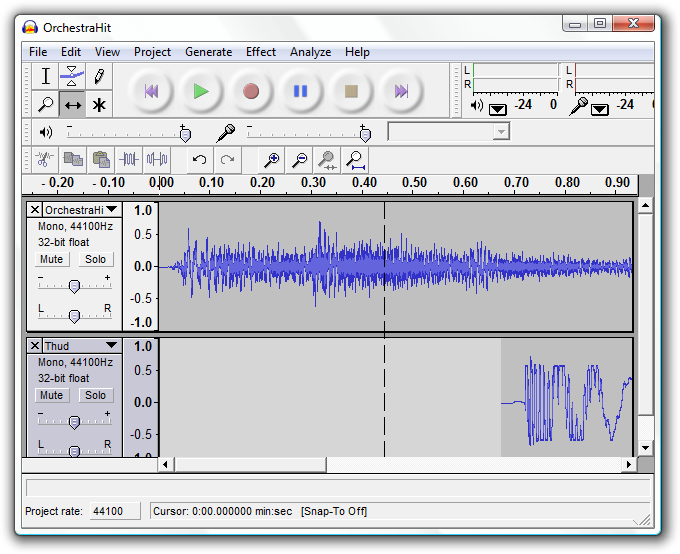Click the output volume slider handle
This screenshot has height=554, width=680.
point(185,134)
